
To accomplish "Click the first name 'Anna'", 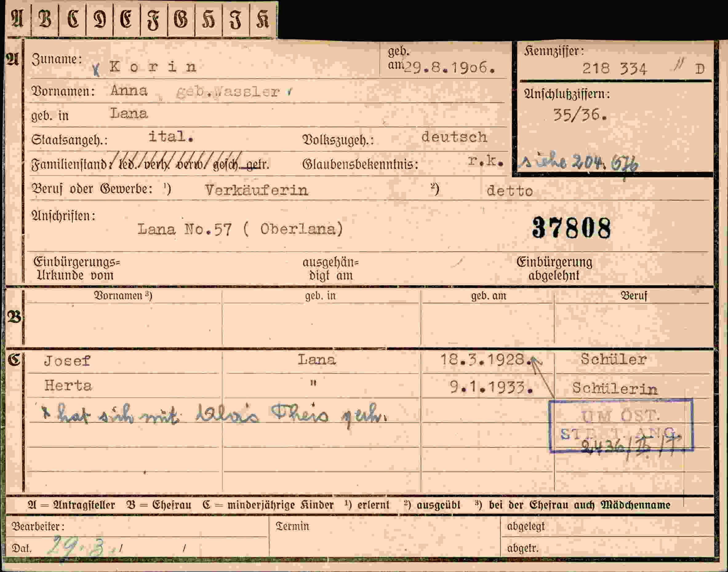I will point(129,91).
